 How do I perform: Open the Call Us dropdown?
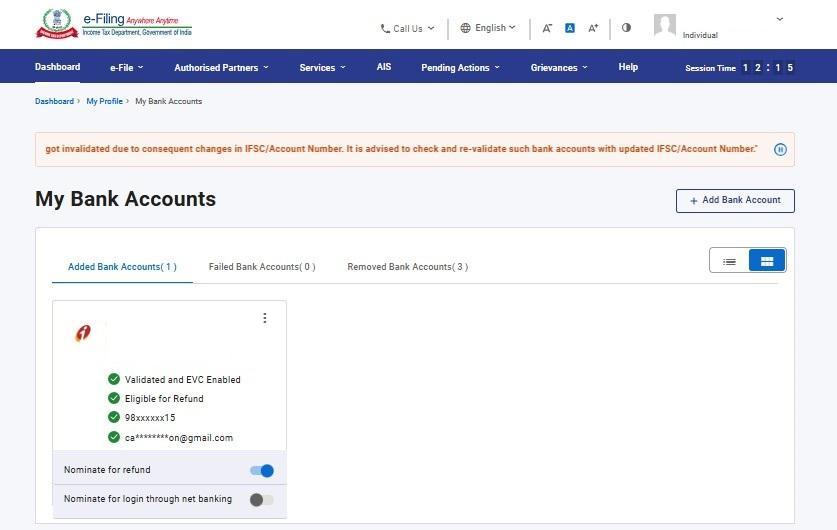pos(408,29)
